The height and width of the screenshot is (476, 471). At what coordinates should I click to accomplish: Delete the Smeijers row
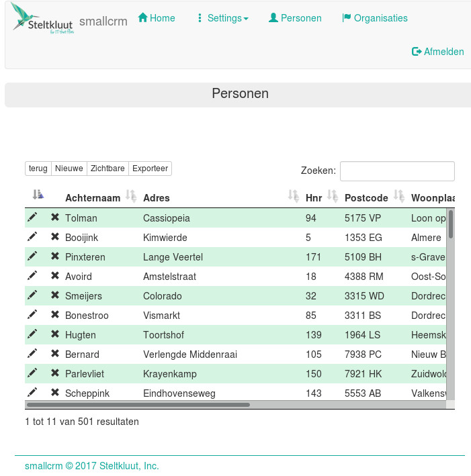(55, 295)
